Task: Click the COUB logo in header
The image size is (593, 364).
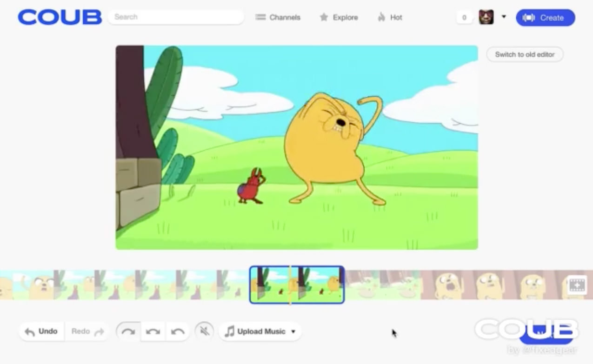Action: pos(60,18)
